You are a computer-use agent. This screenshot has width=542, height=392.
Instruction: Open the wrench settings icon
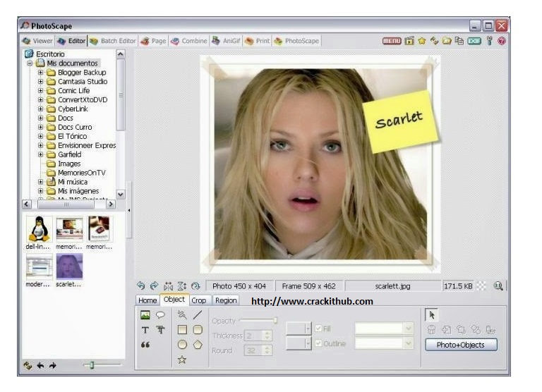click(x=489, y=41)
